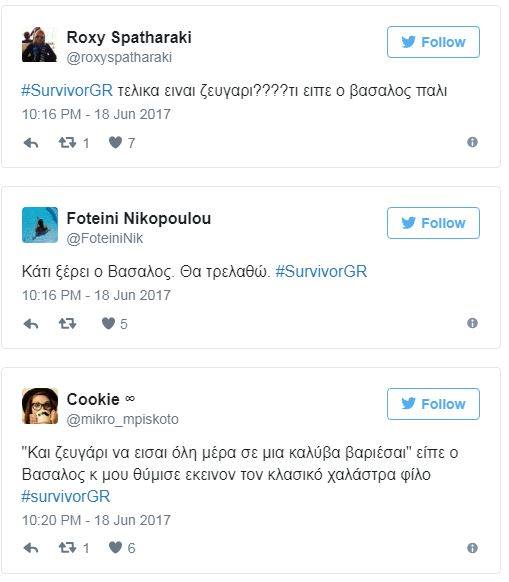
Task: Open info icon on Roxy Spatharaki's tweet
Action: [x=472, y=142]
